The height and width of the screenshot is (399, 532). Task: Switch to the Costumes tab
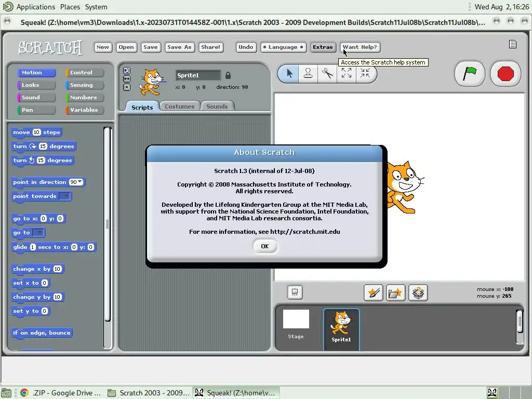point(179,107)
